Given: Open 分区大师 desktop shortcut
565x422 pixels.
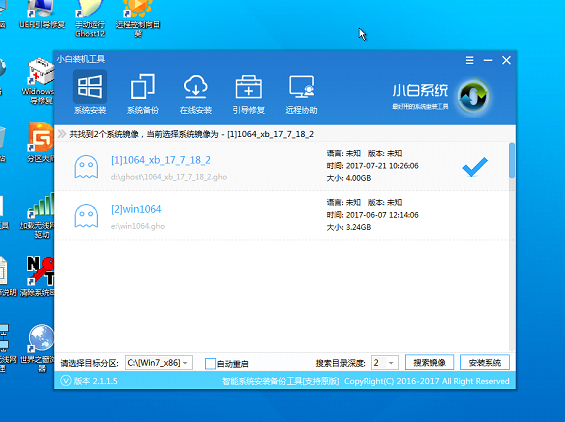Looking at the screenshot, I should click(40, 142).
